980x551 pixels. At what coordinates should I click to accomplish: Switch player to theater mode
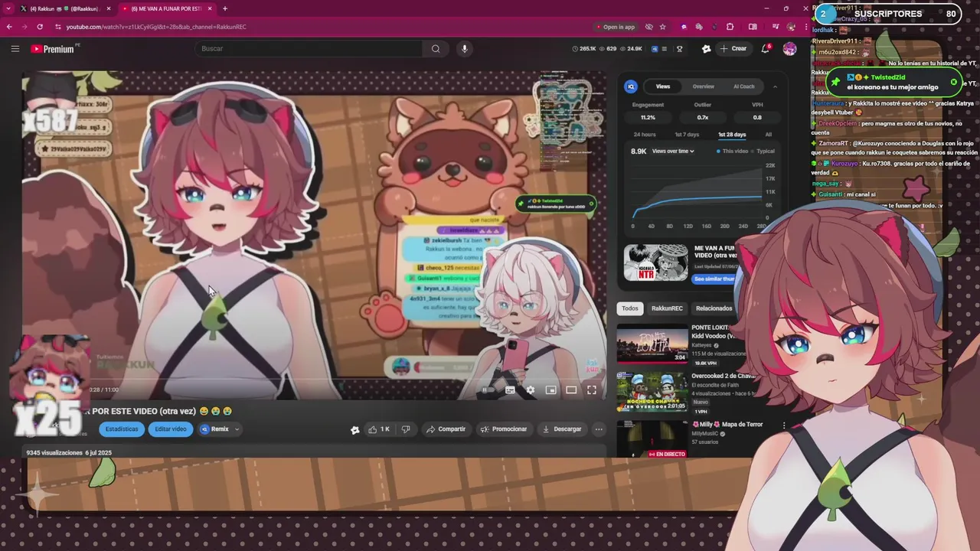pyautogui.click(x=571, y=390)
